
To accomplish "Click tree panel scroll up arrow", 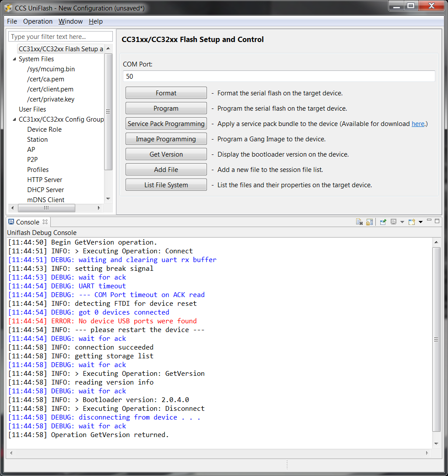I will 108,49.
